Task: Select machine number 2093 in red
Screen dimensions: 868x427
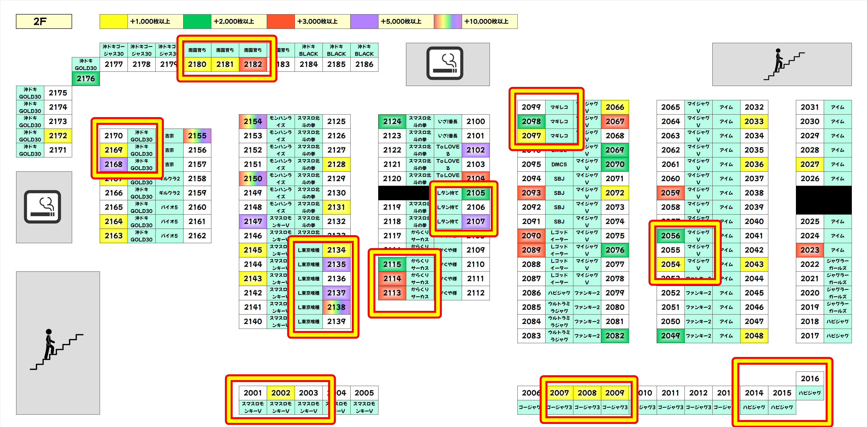Action: [x=531, y=193]
